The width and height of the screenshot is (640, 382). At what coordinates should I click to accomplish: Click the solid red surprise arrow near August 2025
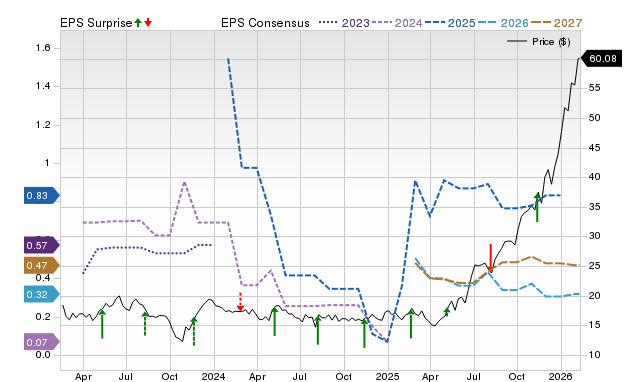(x=491, y=258)
